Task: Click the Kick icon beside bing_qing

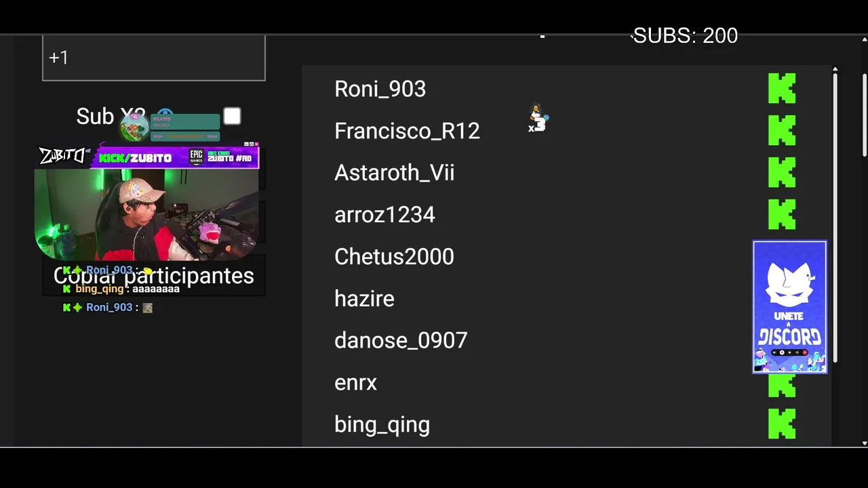Action: click(782, 424)
